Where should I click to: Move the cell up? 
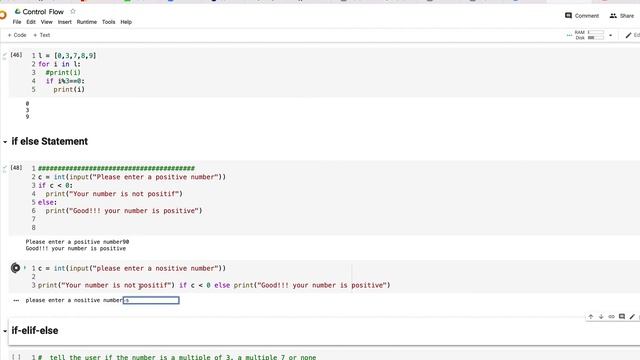[591, 317]
